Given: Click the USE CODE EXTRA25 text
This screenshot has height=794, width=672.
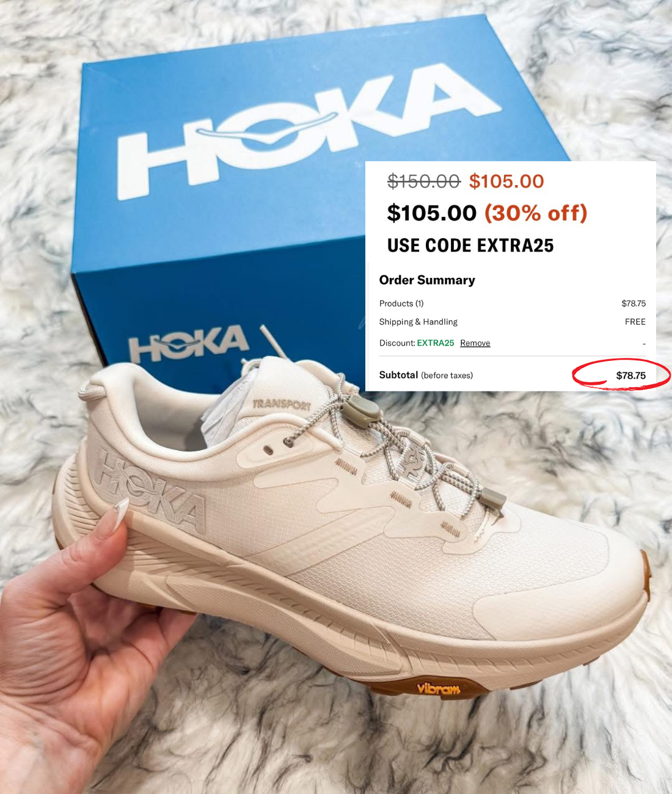Looking at the screenshot, I should (x=470, y=246).
